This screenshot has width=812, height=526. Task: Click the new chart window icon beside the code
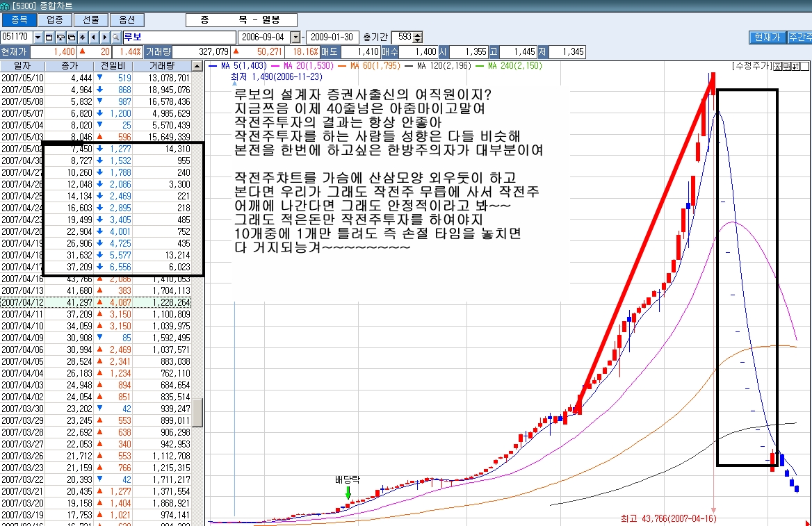coord(49,37)
